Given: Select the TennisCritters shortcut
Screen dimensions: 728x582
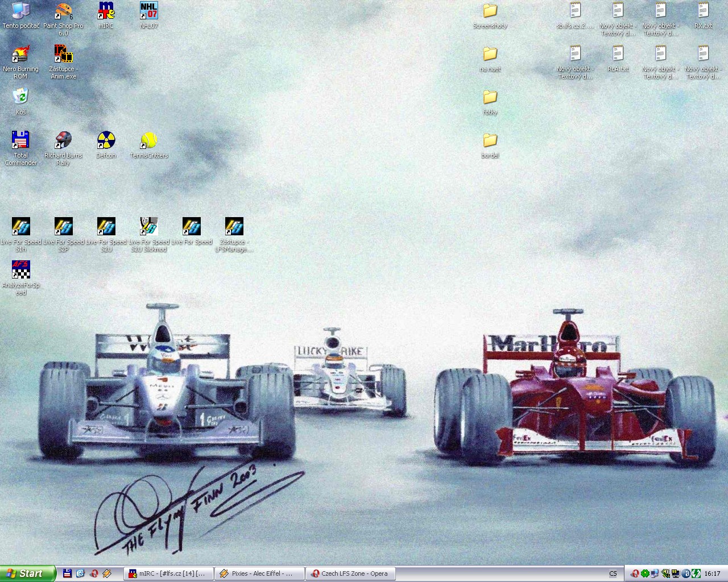Looking at the screenshot, I should pyautogui.click(x=149, y=145).
